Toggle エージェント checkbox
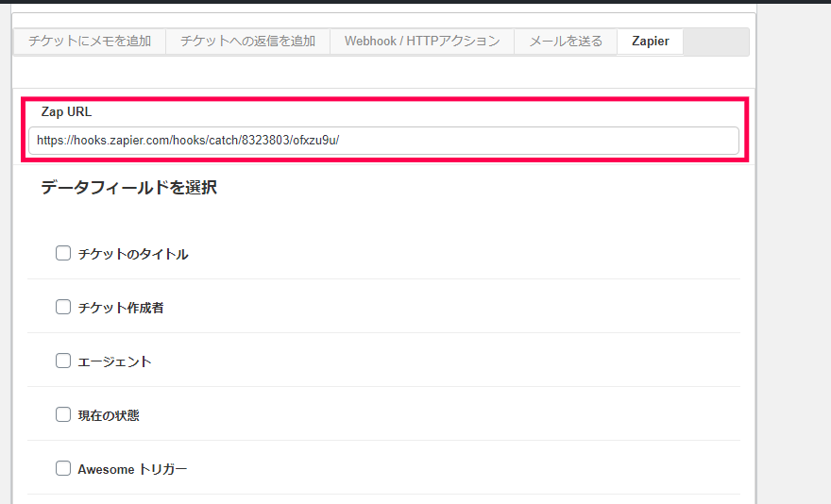Viewport: 831px width, 504px height. point(63,361)
